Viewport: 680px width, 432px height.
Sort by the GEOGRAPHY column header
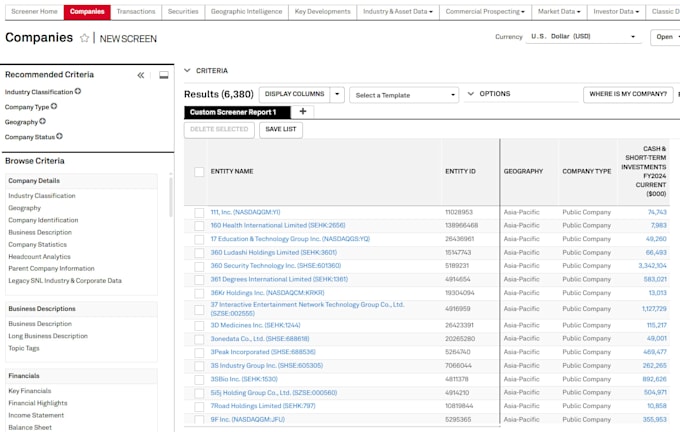coord(523,171)
